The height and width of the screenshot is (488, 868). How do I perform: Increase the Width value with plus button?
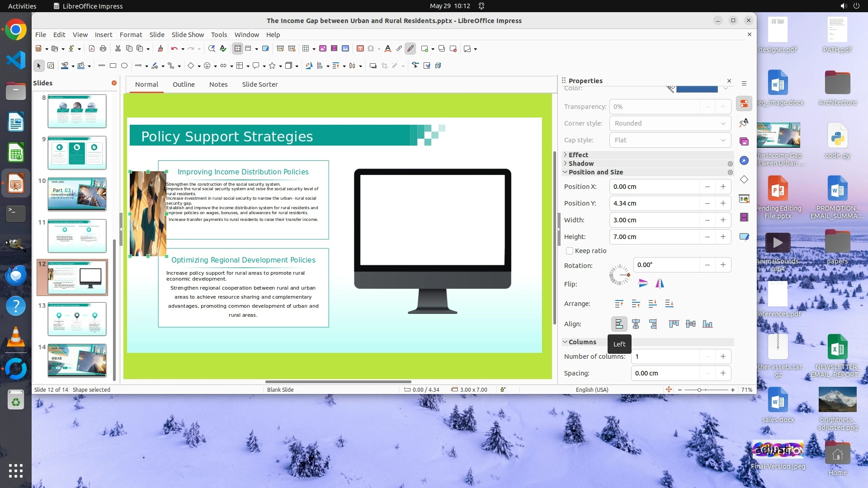723,220
